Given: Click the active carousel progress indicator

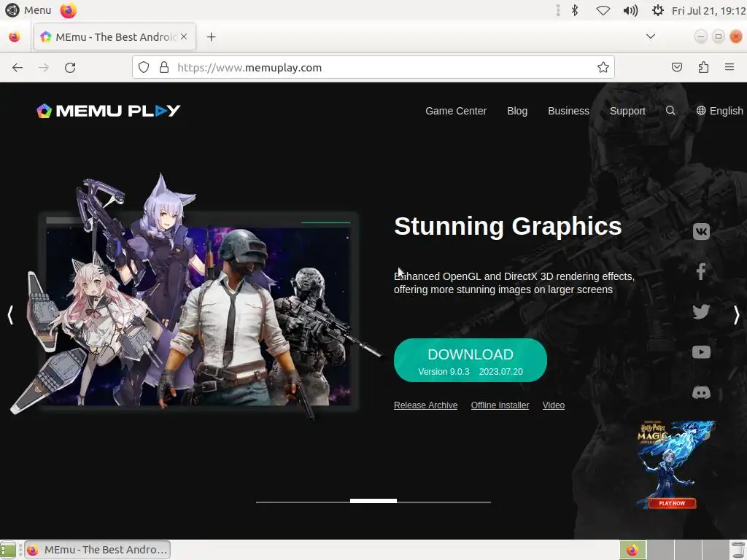Looking at the screenshot, I should [373, 501].
